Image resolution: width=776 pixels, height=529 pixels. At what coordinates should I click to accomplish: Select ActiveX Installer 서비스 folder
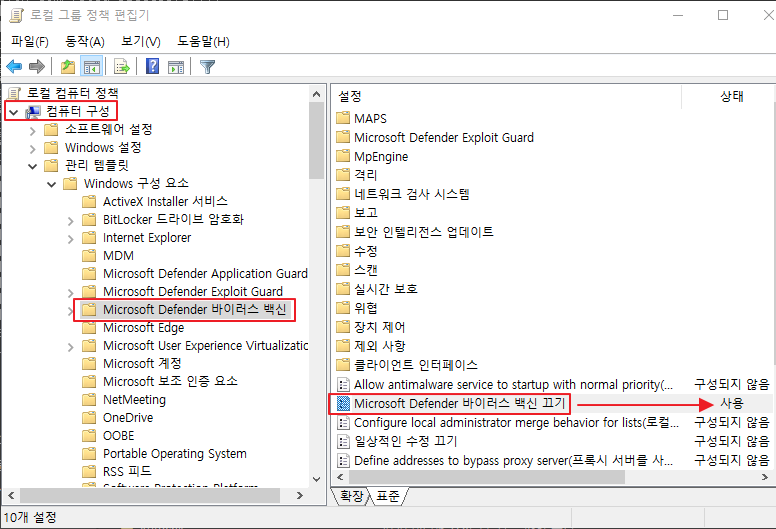(165, 201)
